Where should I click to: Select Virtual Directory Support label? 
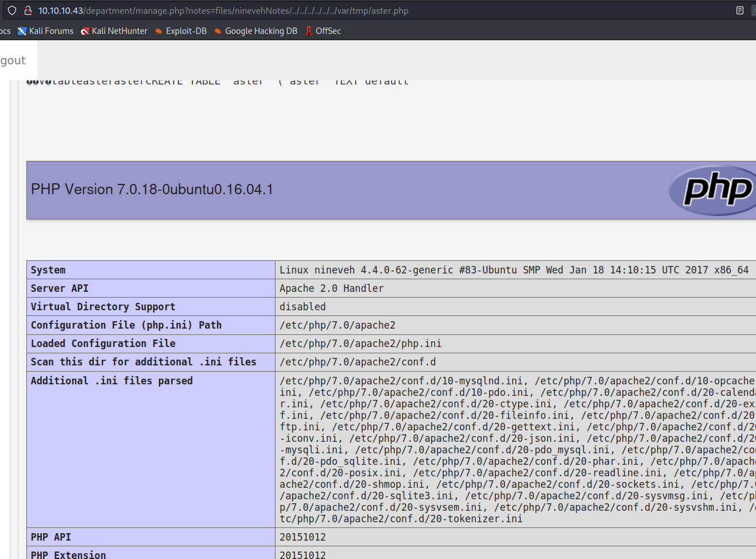tap(103, 307)
